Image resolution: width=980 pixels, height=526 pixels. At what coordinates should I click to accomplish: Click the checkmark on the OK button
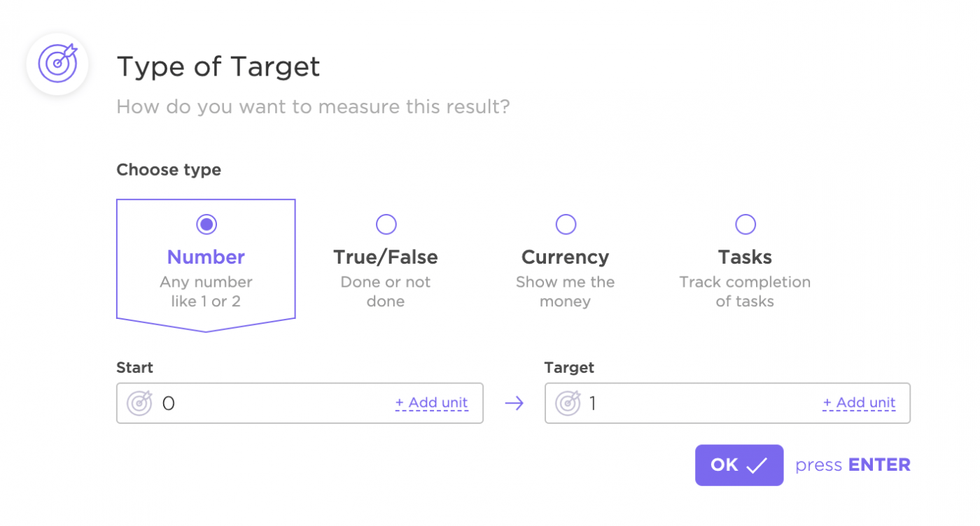(757, 466)
